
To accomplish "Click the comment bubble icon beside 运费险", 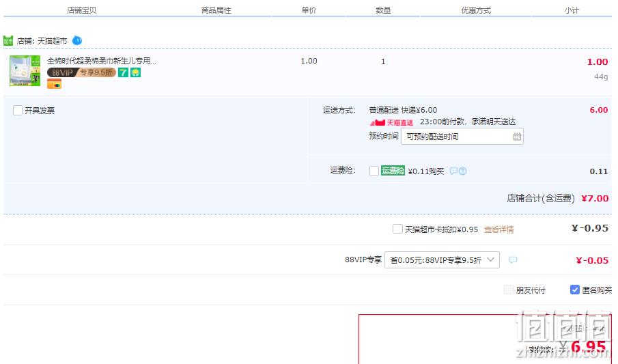I will click(x=453, y=171).
